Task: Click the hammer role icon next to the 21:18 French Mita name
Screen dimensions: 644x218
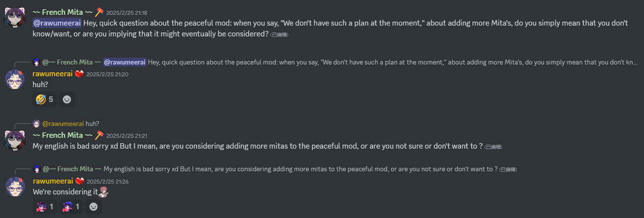Action: [x=99, y=11]
